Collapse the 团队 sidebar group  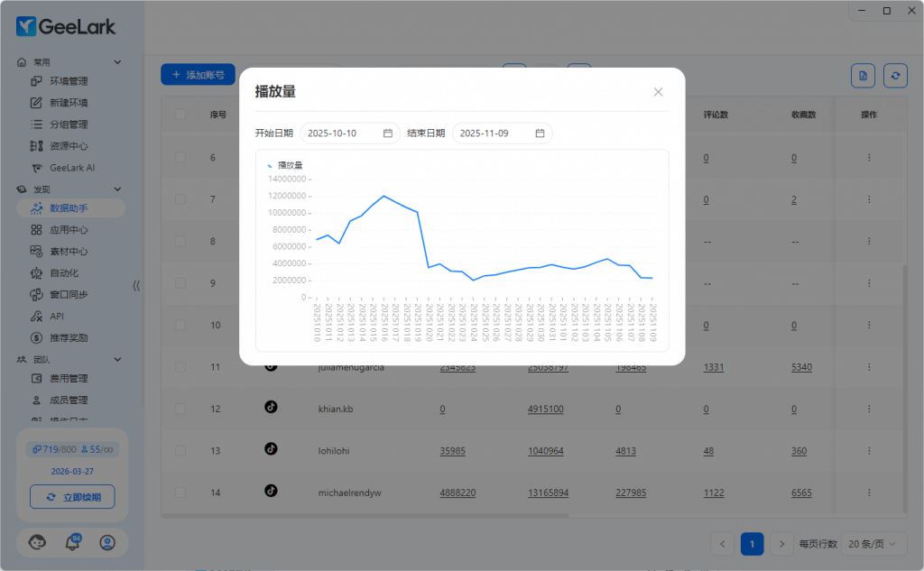click(x=117, y=360)
